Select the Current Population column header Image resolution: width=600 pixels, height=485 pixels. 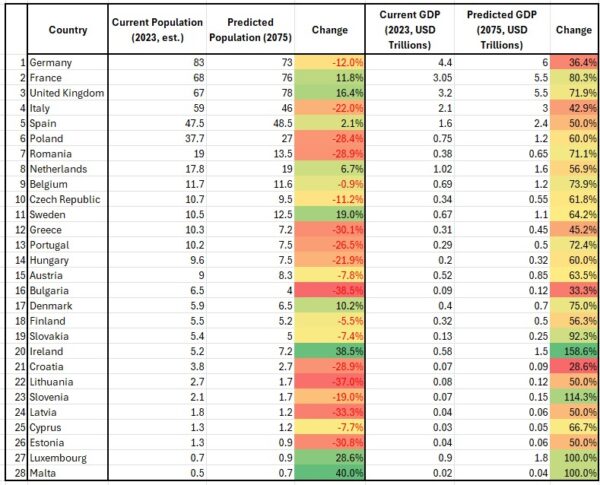156,30
